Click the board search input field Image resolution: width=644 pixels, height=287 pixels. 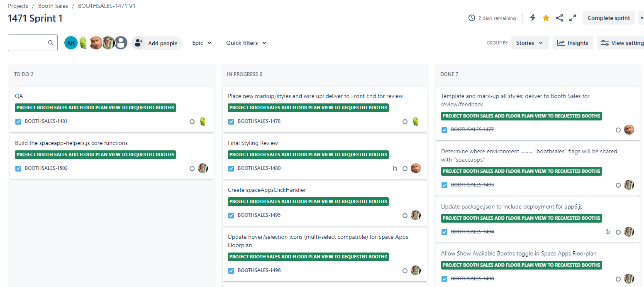[33, 43]
